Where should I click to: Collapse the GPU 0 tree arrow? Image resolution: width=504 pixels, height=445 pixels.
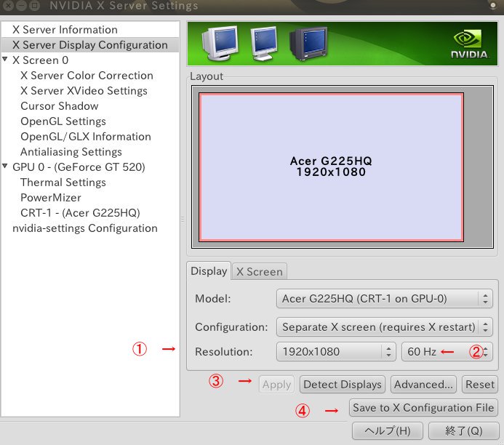(5, 166)
